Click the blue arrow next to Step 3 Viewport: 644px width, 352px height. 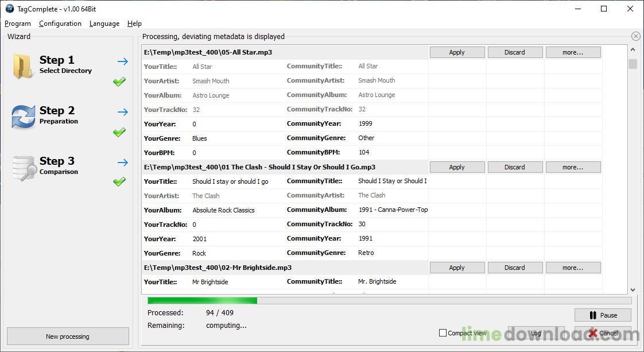(x=122, y=163)
